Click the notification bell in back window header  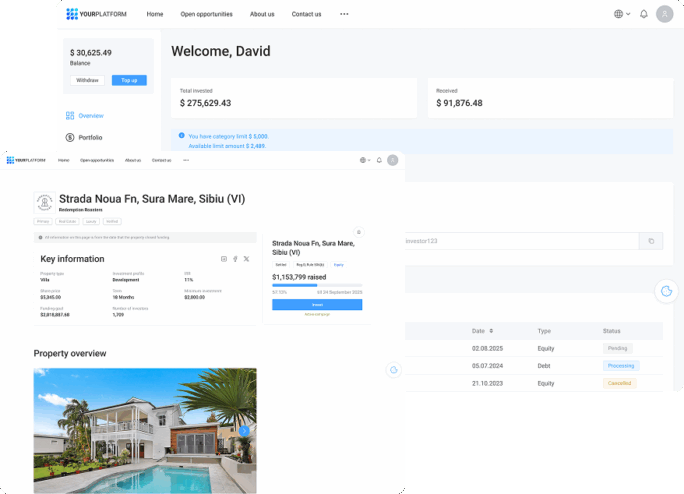coord(644,14)
